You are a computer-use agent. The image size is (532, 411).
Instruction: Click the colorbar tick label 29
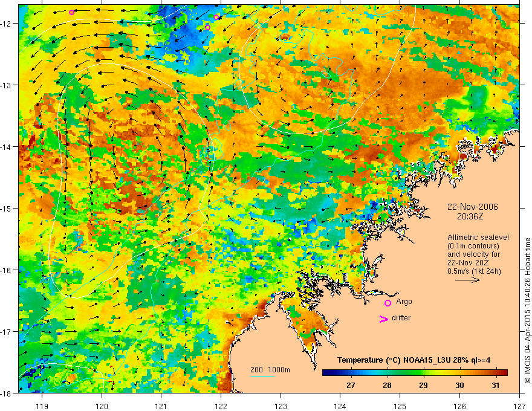pyautogui.click(x=423, y=385)
